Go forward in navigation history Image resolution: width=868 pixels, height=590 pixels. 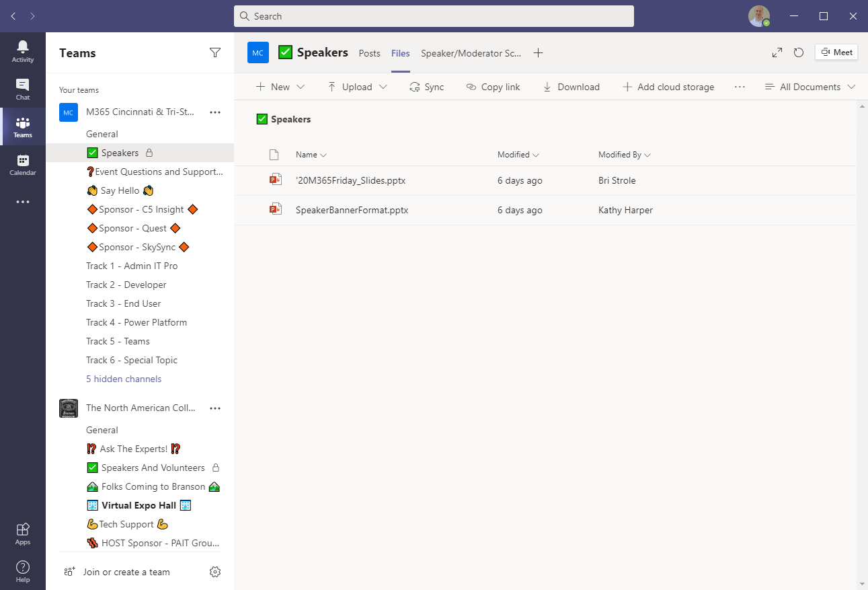click(x=33, y=16)
